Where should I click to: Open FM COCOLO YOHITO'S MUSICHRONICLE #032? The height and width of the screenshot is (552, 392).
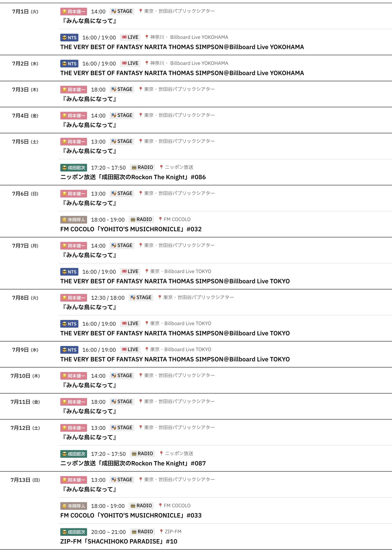click(131, 229)
